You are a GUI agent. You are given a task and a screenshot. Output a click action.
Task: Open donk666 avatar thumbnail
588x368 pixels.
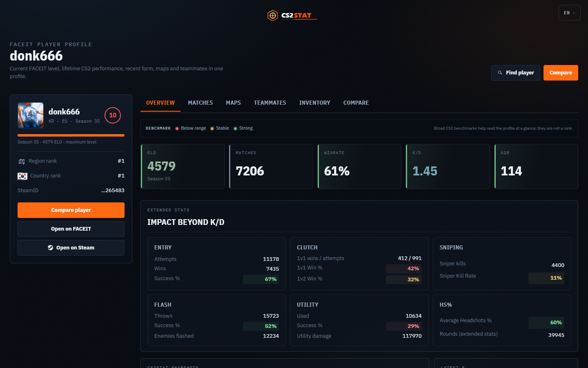(31, 115)
